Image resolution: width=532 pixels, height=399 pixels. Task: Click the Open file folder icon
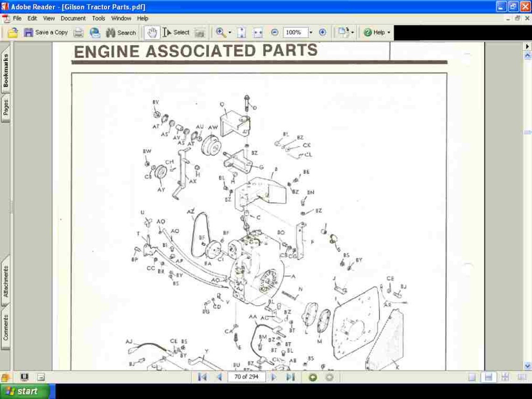[x=13, y=33]
